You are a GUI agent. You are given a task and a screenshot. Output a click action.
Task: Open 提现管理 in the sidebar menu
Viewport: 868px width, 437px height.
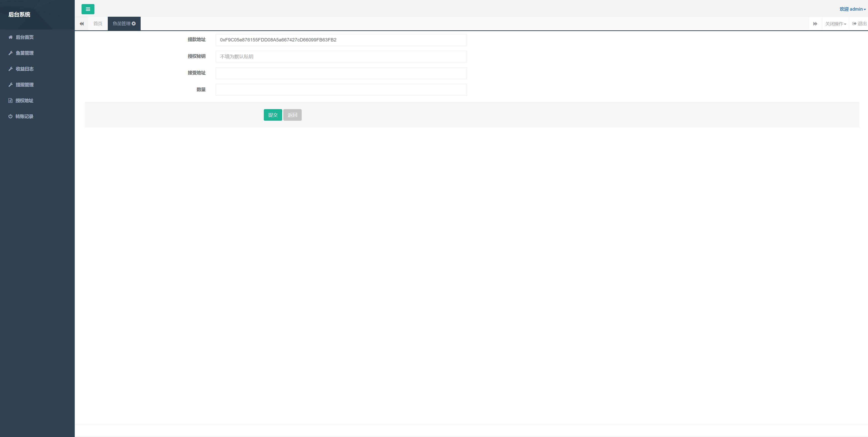(24, 85)
